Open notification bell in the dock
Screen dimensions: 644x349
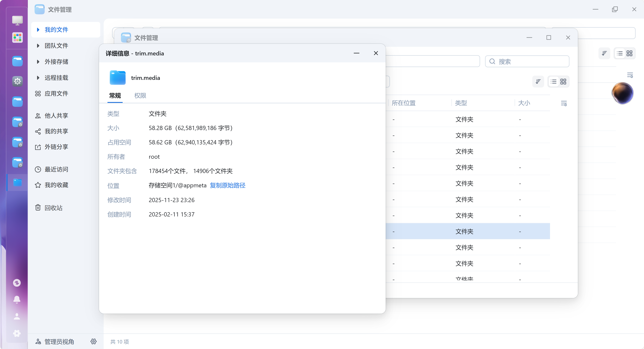coord(17,299)
